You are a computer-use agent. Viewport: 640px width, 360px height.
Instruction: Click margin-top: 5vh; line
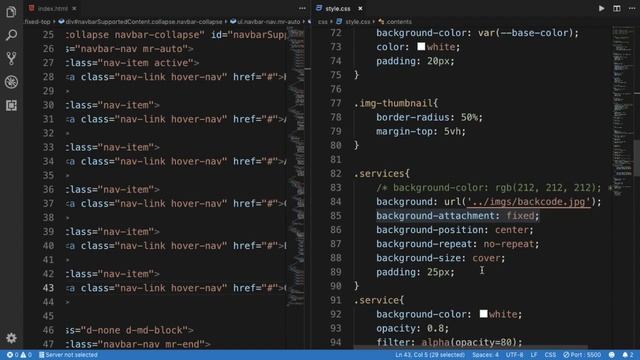pyautogui.click(x=421, y=131)
